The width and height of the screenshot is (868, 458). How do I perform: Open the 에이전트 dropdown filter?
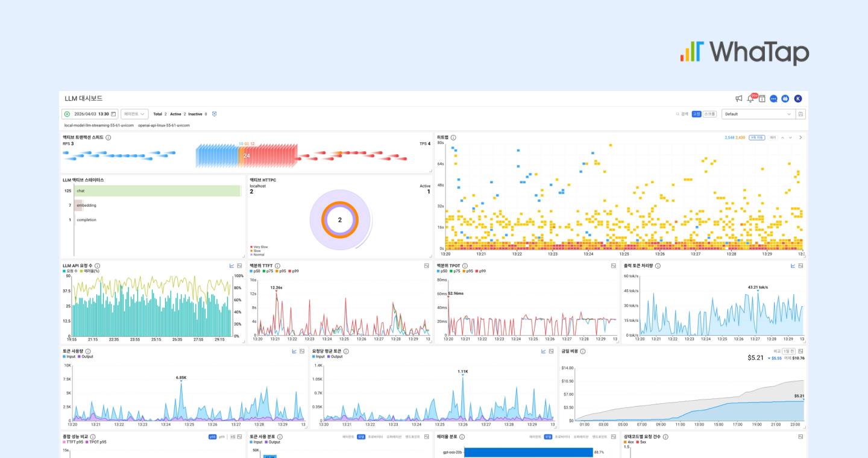pyautogui.click(x=134, y=114)
